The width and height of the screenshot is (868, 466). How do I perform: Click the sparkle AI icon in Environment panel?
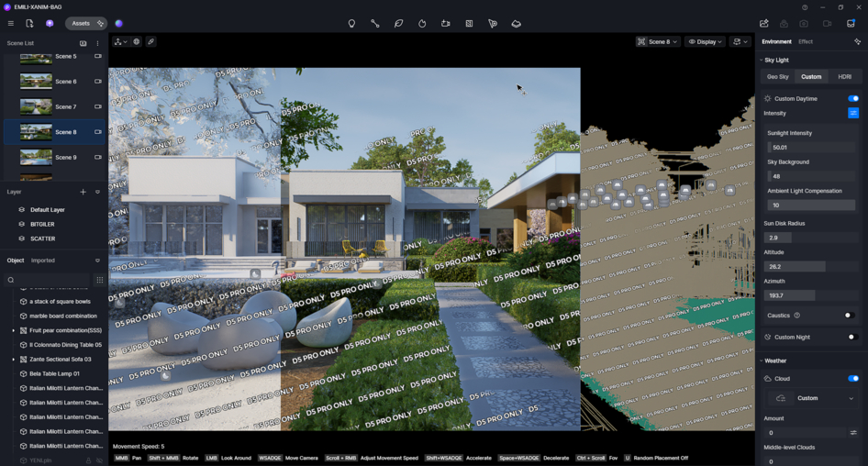tap(858, 41)
